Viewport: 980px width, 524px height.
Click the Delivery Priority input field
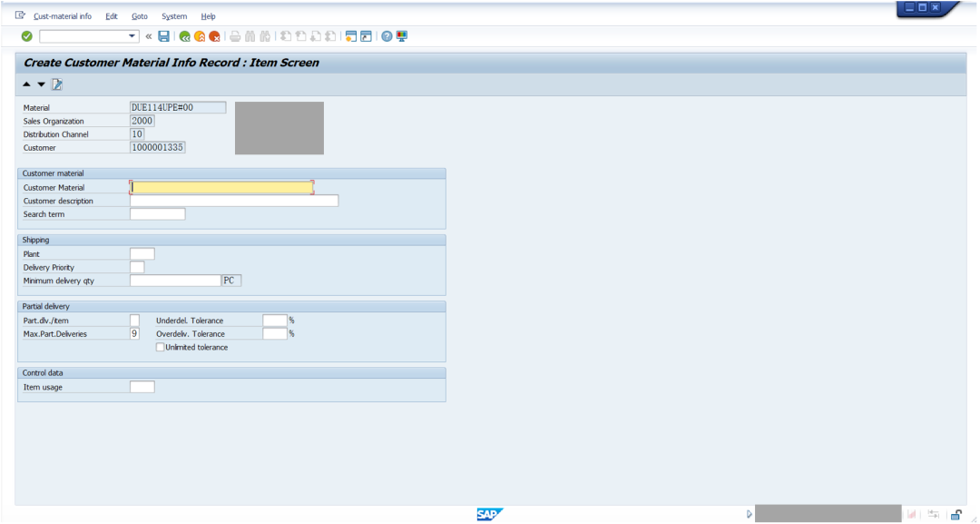(x=137, y=267)
